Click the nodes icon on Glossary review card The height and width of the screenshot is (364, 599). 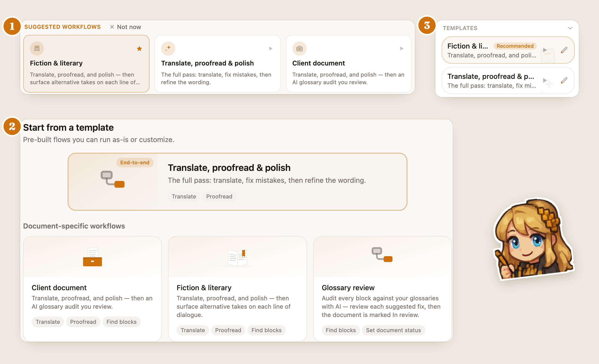pyautogui.click(x=382, y=255)
